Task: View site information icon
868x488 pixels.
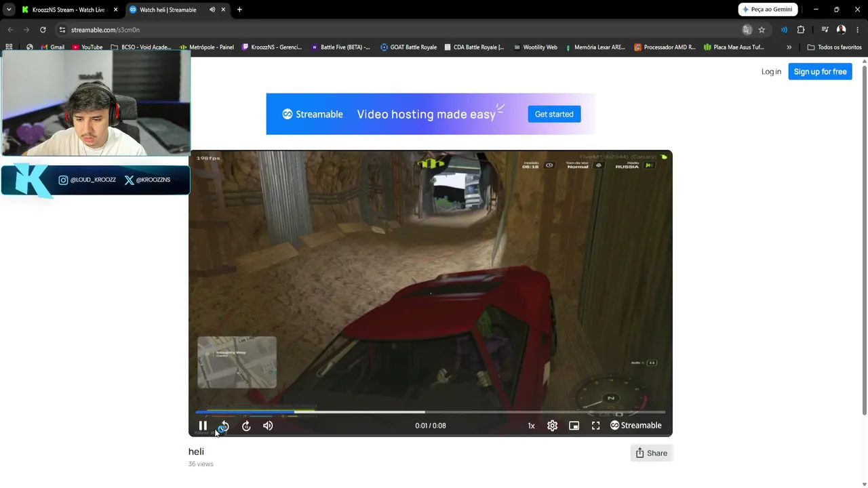Action: 62,30
